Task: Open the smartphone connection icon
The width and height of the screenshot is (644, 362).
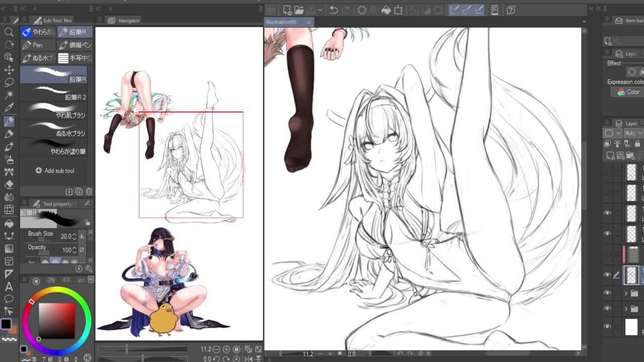Action: [495, 10]
